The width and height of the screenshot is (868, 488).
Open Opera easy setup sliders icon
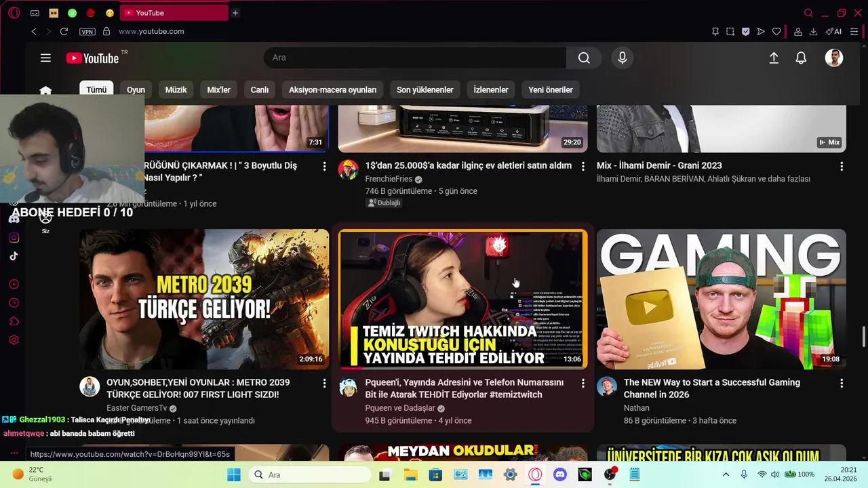(x=854, y=31)
